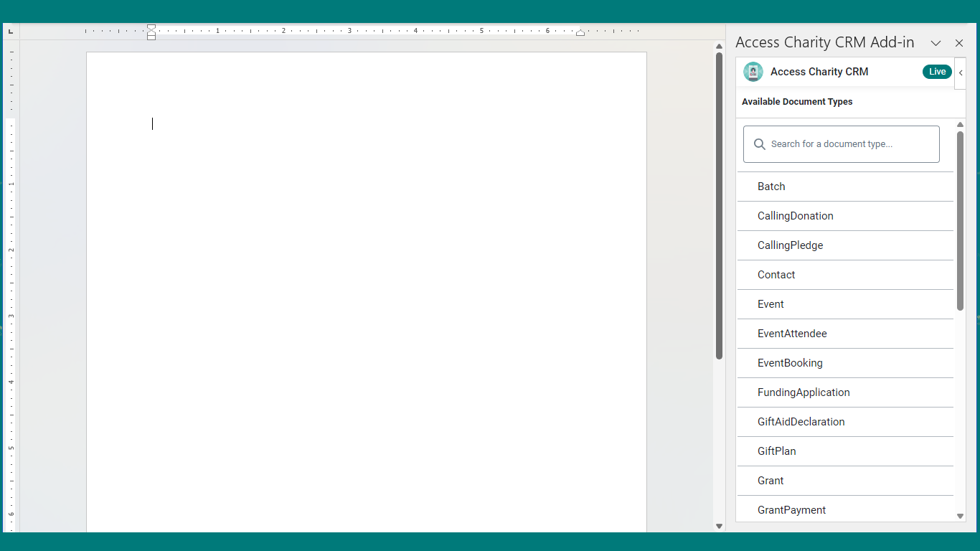Click document list scroll down arrow
This screenshot has height=551, width=980.
click(960, 516)
